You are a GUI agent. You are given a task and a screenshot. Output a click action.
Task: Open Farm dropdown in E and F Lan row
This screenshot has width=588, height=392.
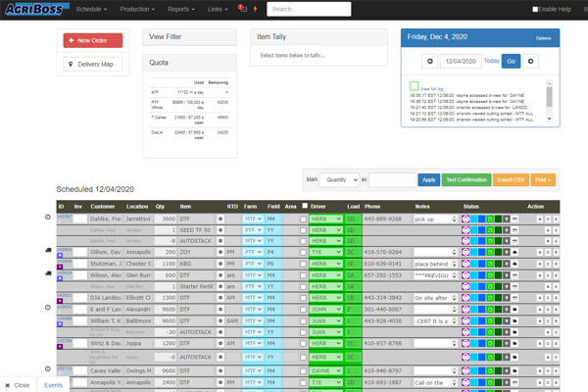pyautogui.click(x=253, y=310)
